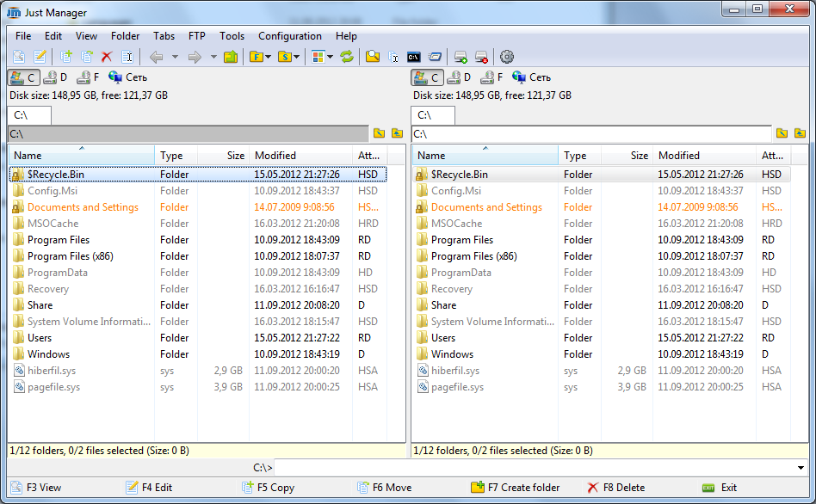Open the Tools menu
The width and height of the screenshot is (816, 504).
232,36
